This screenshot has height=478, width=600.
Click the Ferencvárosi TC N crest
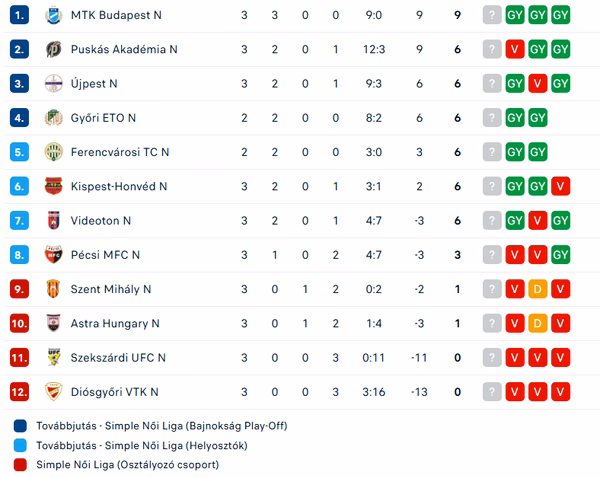54,152
